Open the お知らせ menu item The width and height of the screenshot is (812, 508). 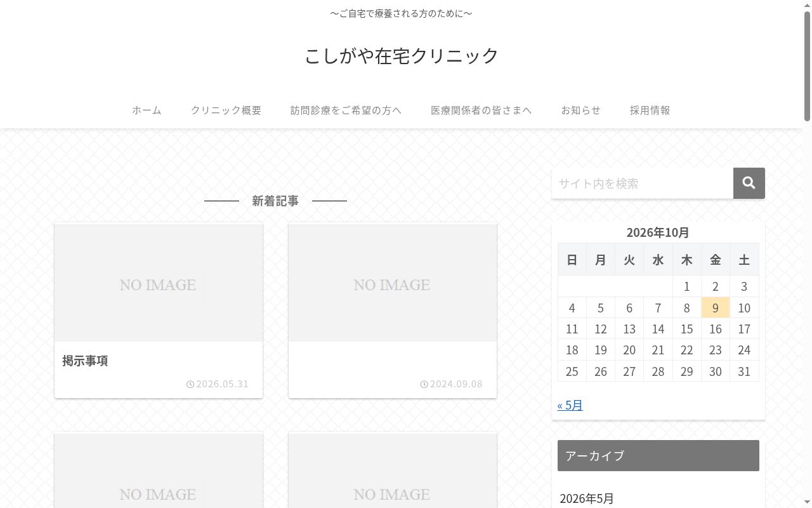581,110
